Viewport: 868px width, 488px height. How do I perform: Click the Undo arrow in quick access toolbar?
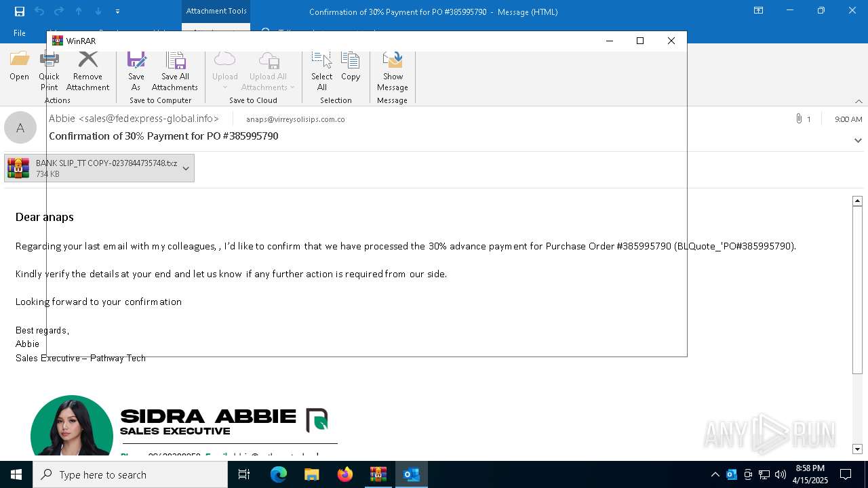click(x=39, y=12)
